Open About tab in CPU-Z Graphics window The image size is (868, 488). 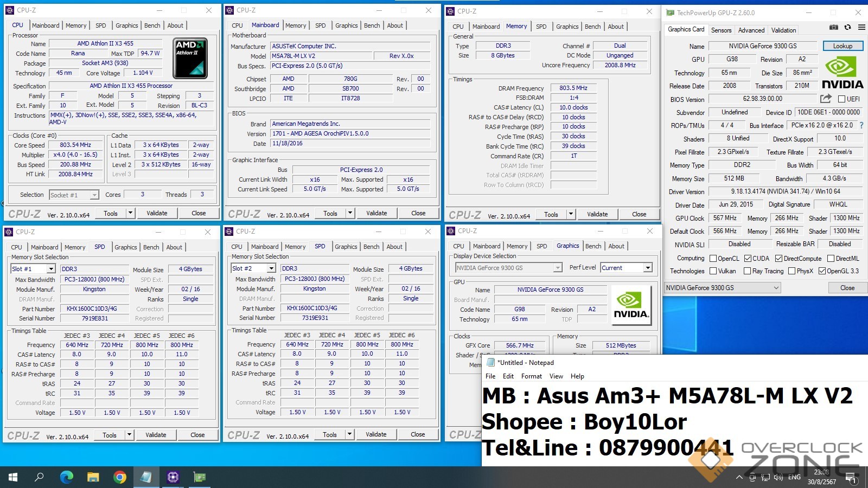coord(616,246)
